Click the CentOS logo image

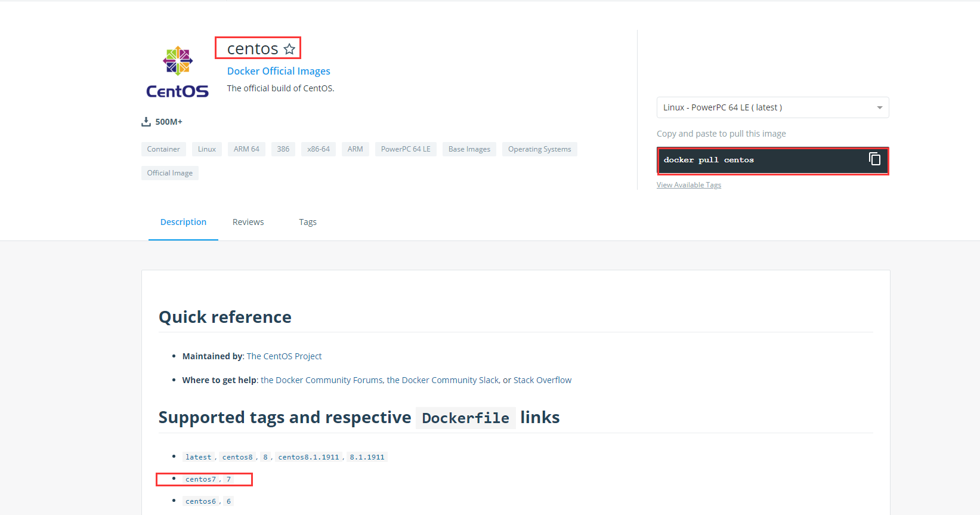tap(178, 72)
